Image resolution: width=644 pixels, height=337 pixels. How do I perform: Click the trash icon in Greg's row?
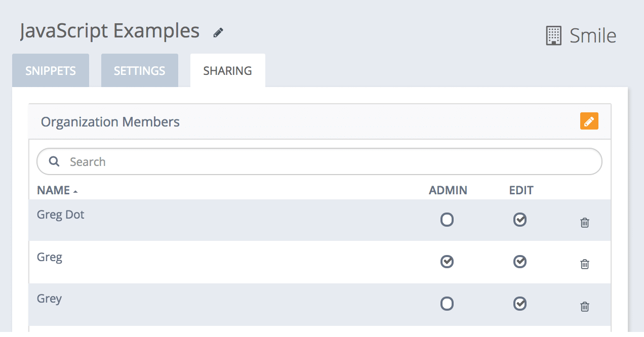[x=585, y=264]
